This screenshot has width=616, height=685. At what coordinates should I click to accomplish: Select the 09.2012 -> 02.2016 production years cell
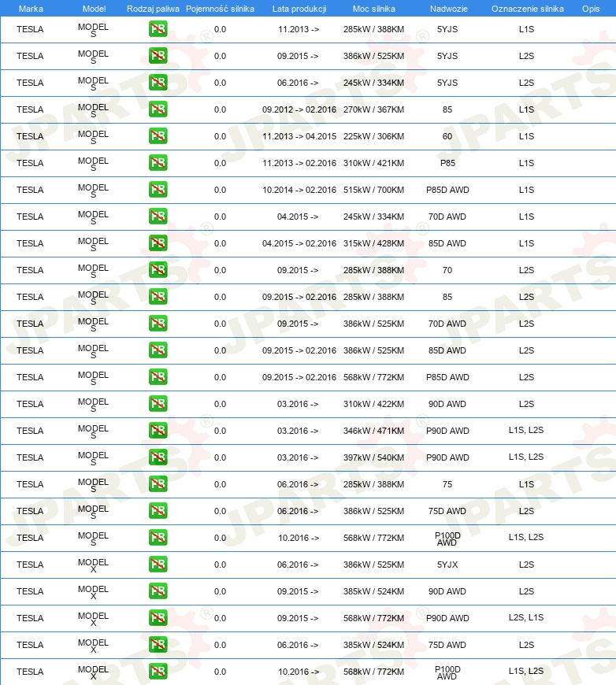pos(299,109)
